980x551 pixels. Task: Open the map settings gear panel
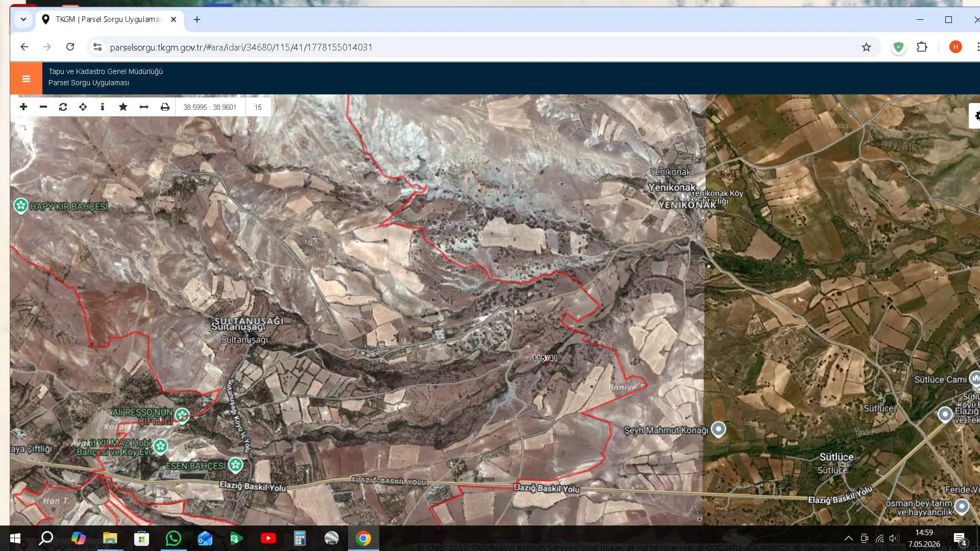(975, 116)
